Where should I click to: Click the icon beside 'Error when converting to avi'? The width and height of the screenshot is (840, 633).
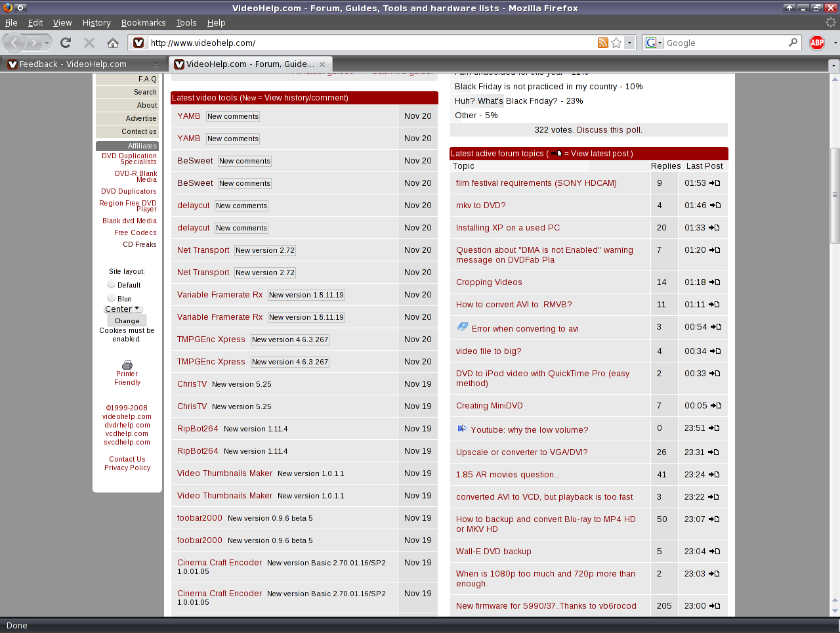pos(463,327)
